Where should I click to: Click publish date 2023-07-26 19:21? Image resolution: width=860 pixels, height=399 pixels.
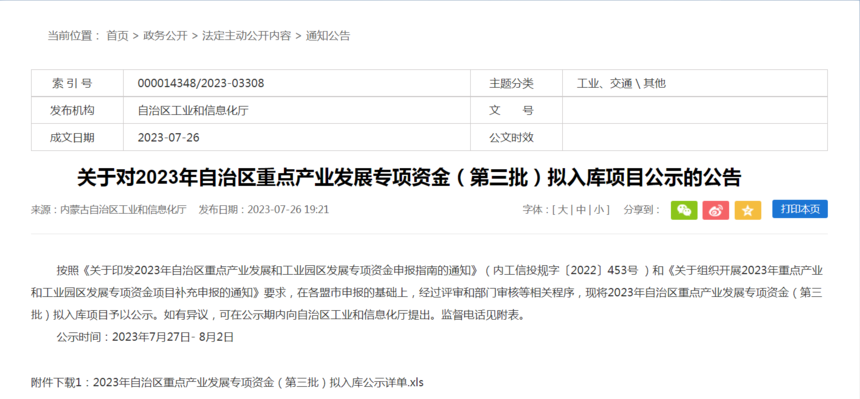(x=288, y=210)
